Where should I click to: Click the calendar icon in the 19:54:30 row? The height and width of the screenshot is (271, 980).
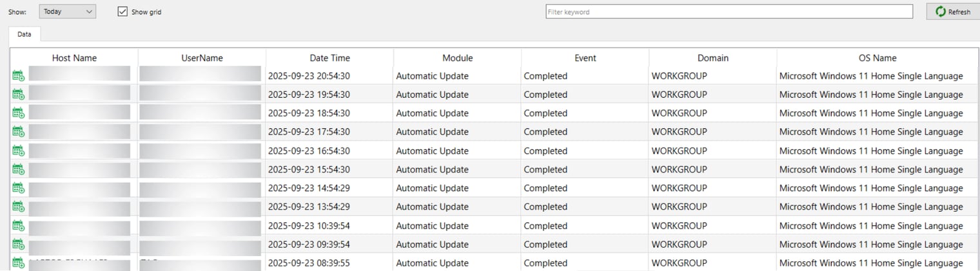tap(18, 95)
